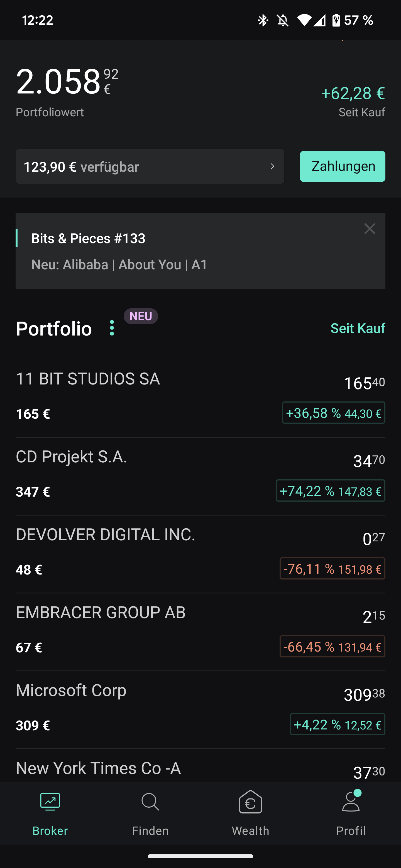Expand the 123,90 € verfügbar row chevron
This screenshot has width=401, height=868.
[272, 166]
